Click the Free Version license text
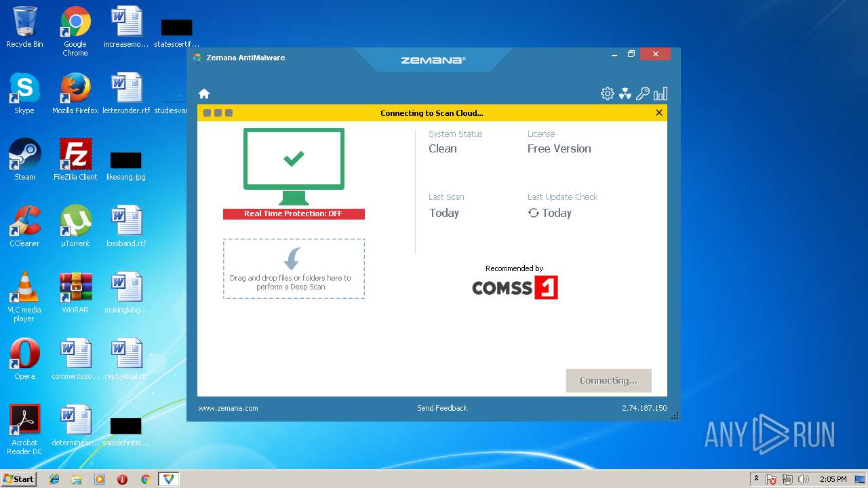868x488 pixels. [559, 148]
